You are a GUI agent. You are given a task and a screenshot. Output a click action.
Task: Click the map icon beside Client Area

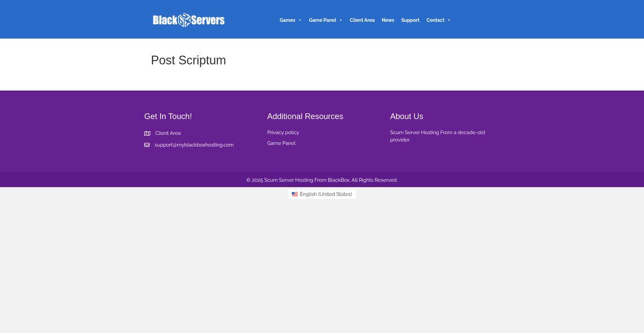147,133
